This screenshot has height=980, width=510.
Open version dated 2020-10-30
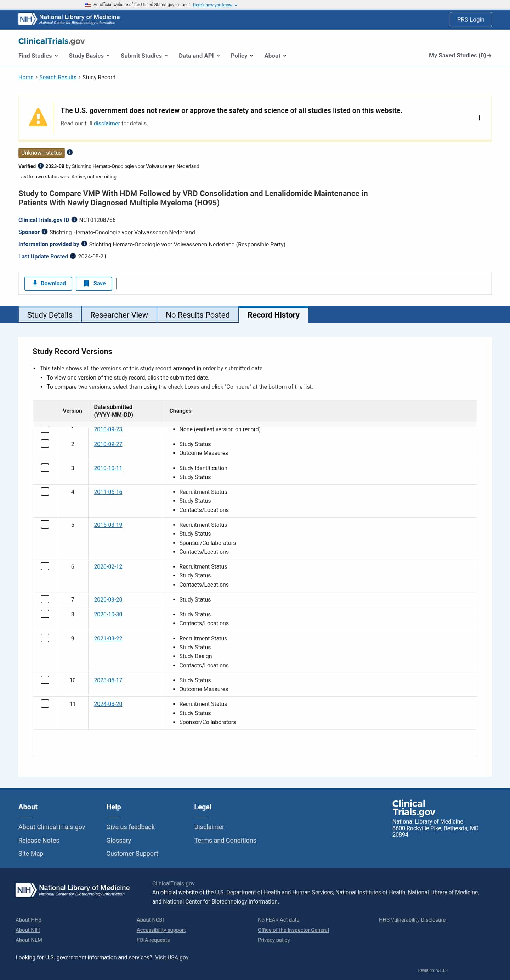click(x=108, y=614)
